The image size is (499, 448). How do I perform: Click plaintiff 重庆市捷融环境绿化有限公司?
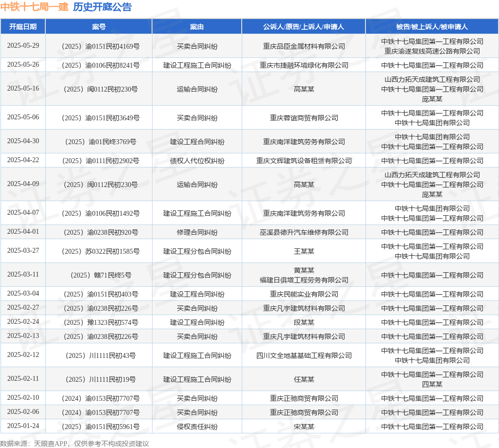click(x=304, y=65)
